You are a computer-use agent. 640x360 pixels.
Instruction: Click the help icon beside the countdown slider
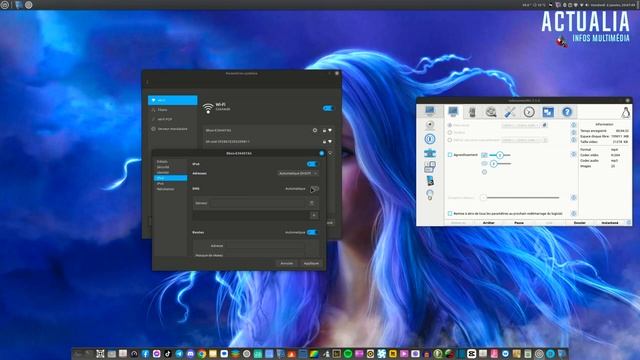click(x=573, y=198)
